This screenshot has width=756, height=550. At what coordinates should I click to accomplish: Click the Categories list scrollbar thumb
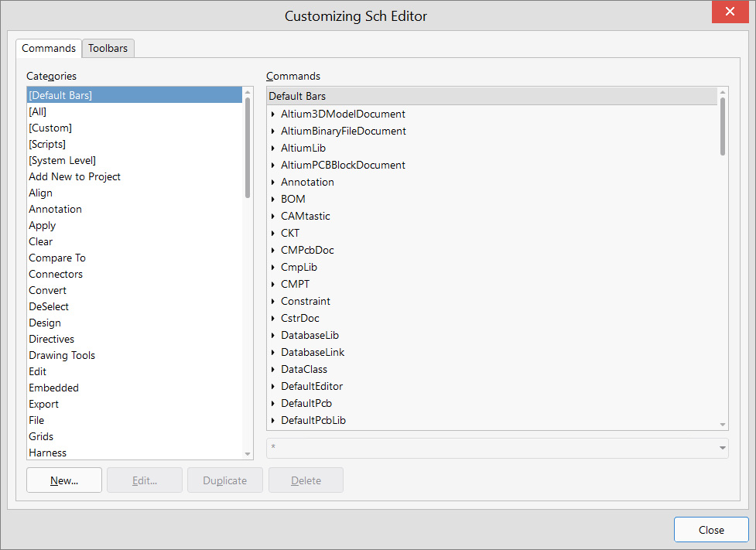point(248,148)
